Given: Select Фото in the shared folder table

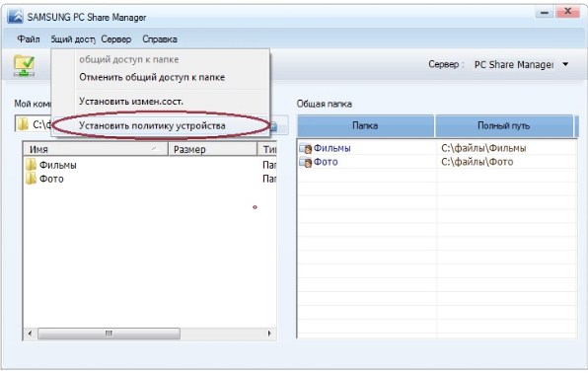Looking at the screenshot, I should [326, 162].
